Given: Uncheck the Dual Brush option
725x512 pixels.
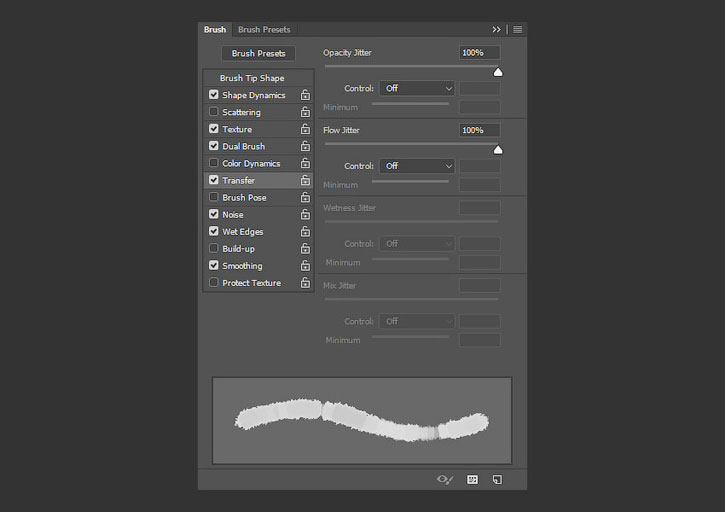Looking at the screenshot, I should click(214, 146).
